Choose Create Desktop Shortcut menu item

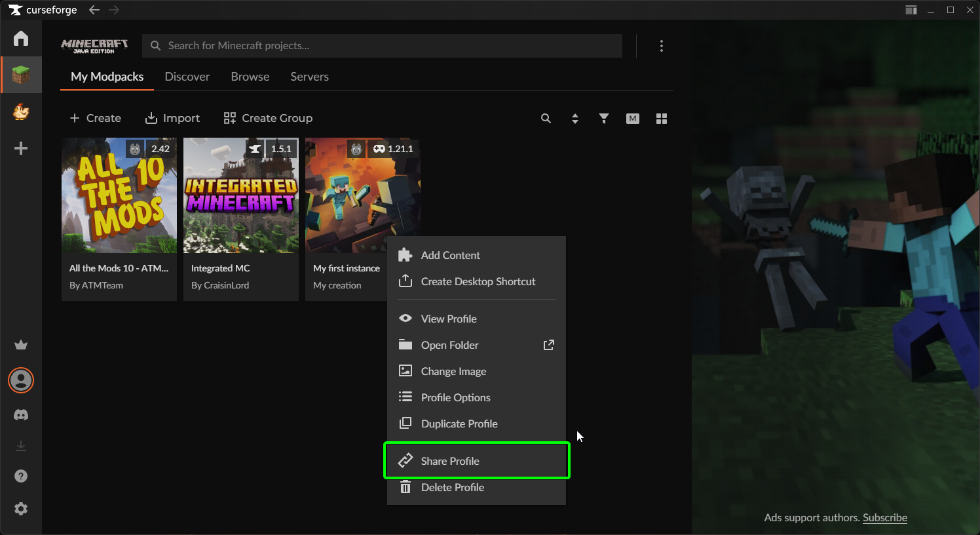coord(476,281)
